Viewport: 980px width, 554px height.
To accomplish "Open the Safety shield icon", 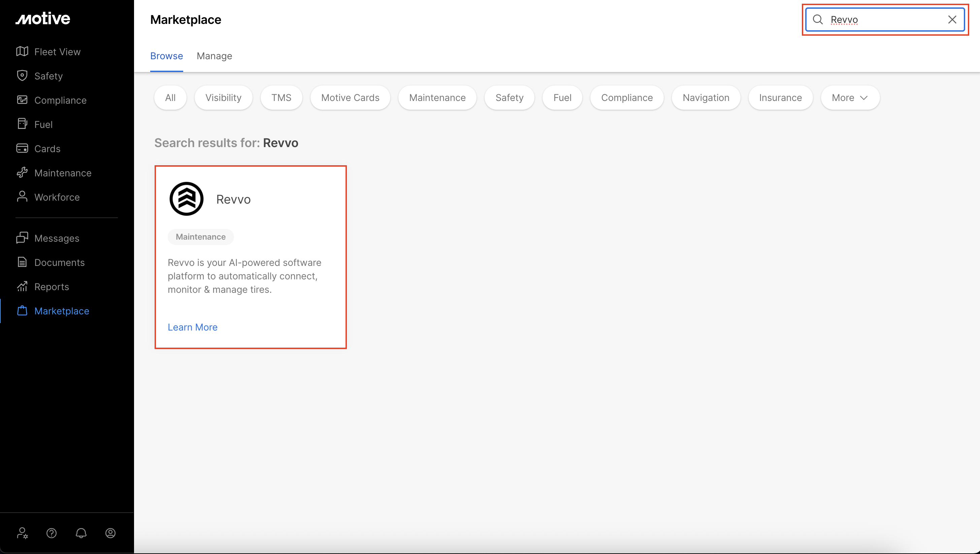I will [x=22, y=75].
